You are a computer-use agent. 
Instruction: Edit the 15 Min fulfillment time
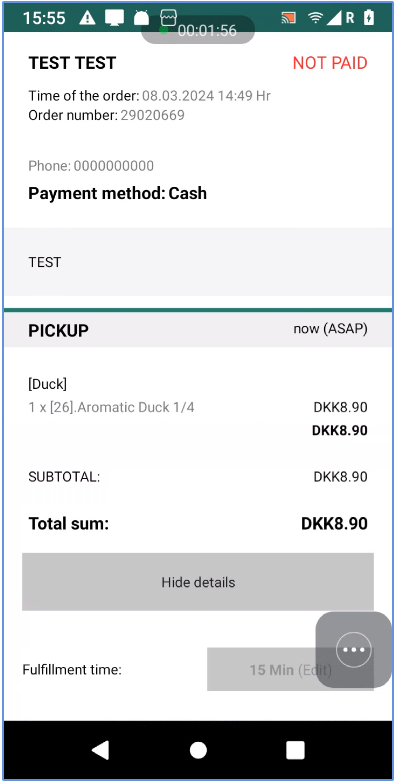click(x=290, y=669)
